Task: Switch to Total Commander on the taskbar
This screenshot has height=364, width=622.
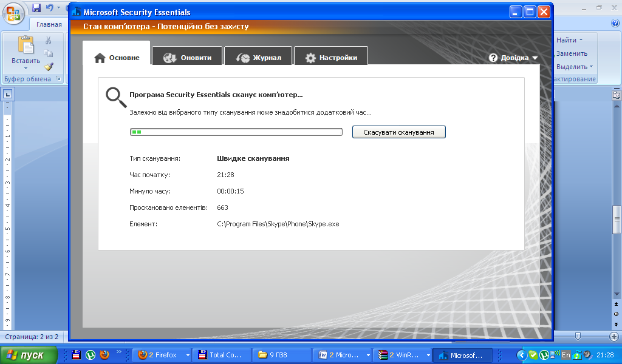Action: click(x=222, y=355)
